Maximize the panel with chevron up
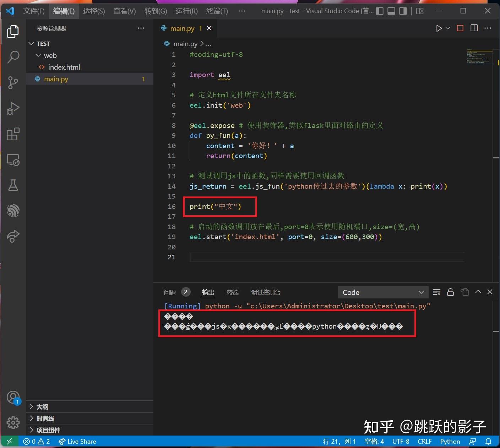 coord(478,292)
